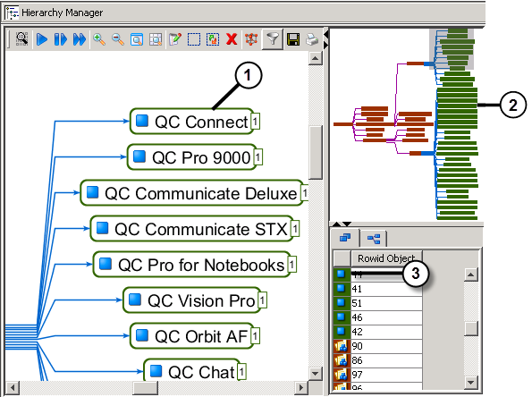Click the down triangle above the Rowid table

pyautogui.click(x=347, y=224)
